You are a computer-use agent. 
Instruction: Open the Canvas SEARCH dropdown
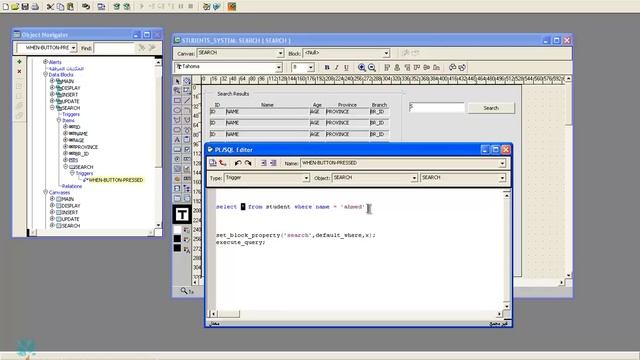pyautogui.click(x=280, y=53)
